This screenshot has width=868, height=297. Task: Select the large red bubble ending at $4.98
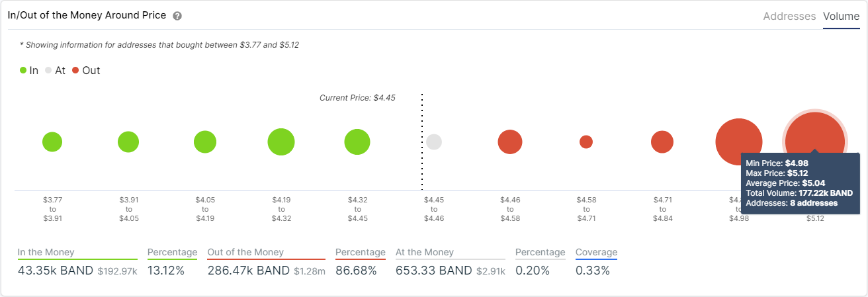[x=738, y=142]
